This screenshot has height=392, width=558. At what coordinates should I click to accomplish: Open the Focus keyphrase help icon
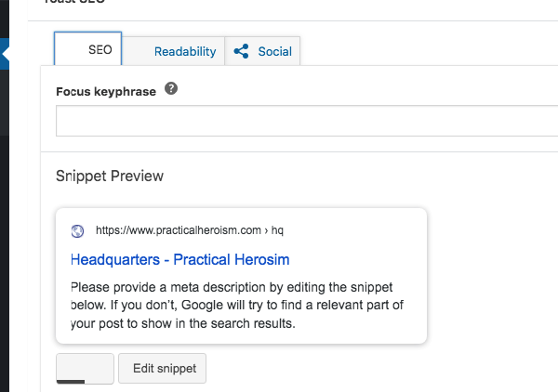[x=171, y=89]
